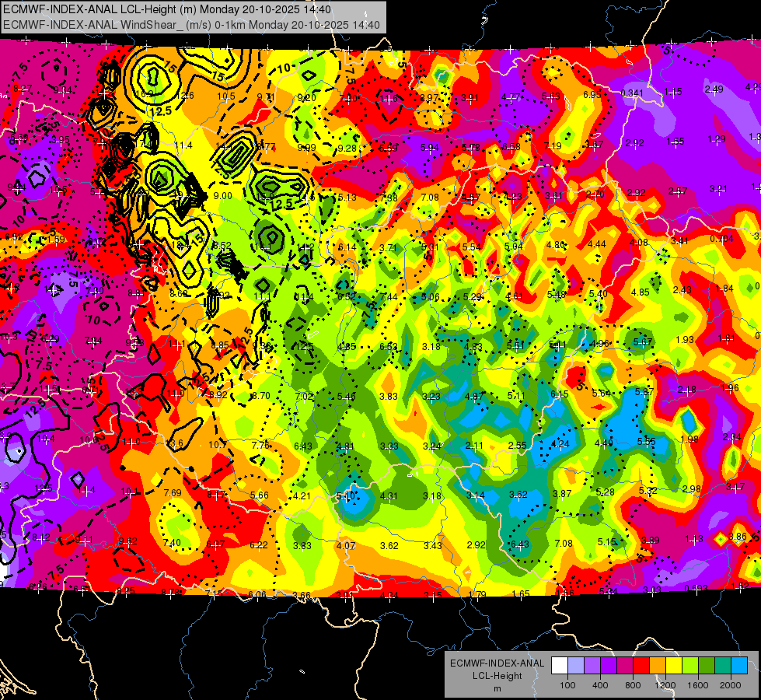Click the grid value '3.21'
This screenshot has width=761, height=700.
click(719, 188)
